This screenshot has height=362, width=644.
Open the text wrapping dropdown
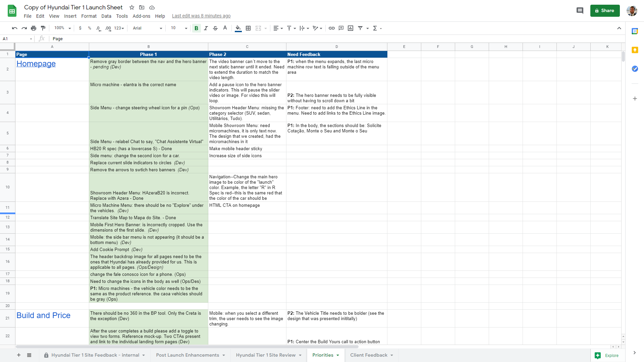(304, 28)
